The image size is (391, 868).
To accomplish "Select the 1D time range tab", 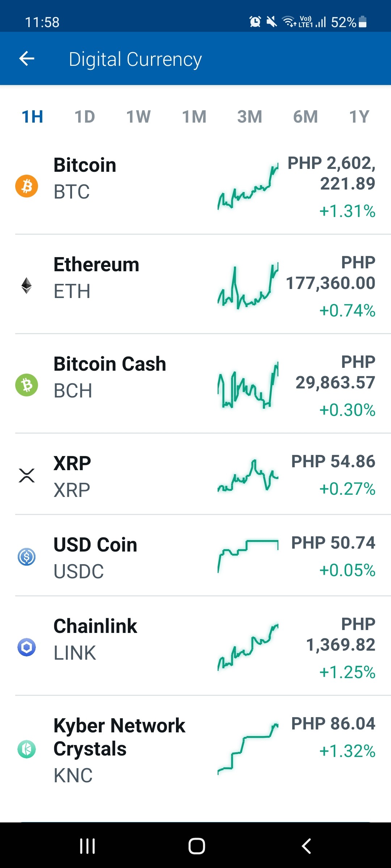I will [x=85, y=116].
